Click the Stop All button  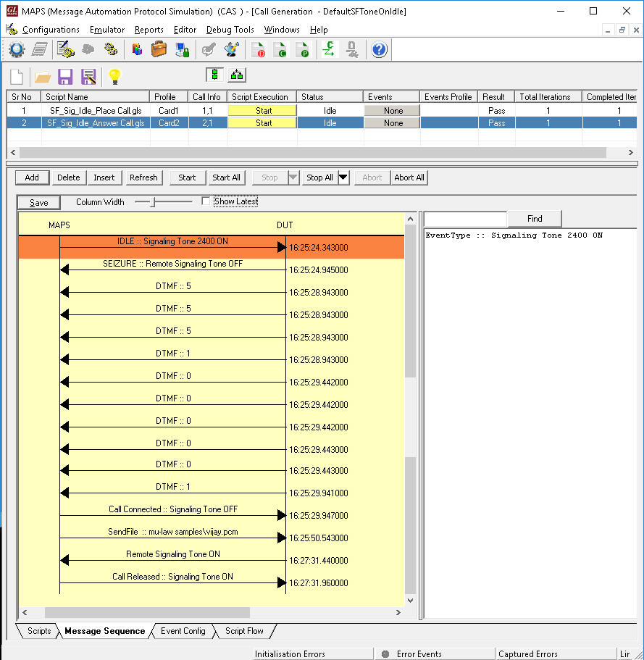[320, 177]
